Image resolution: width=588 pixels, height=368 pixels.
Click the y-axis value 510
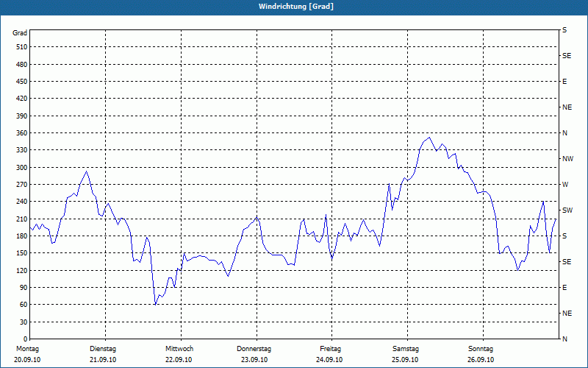(22, 47)
